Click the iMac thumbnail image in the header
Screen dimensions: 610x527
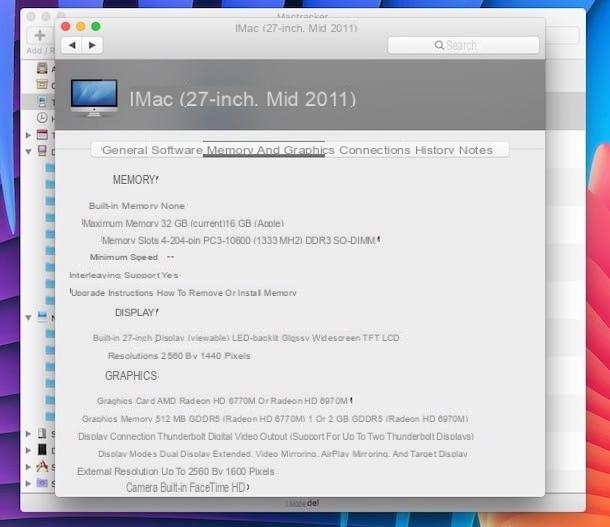94,98
